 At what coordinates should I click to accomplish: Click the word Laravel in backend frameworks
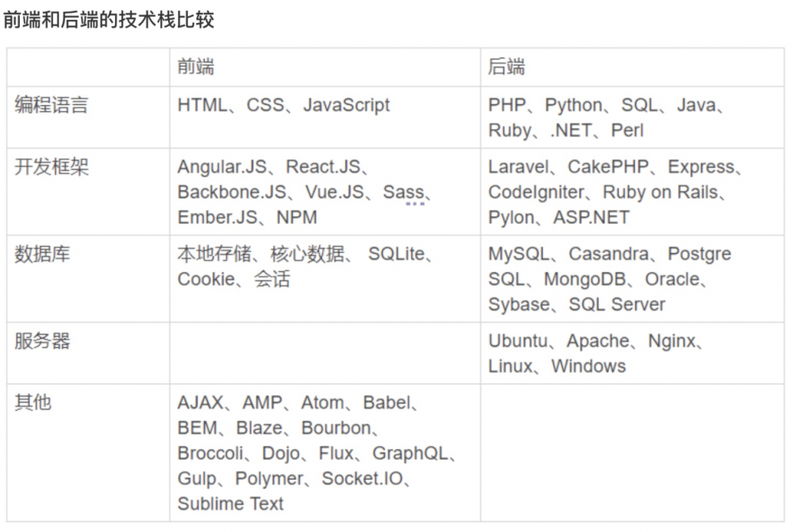tap(518, 167)
